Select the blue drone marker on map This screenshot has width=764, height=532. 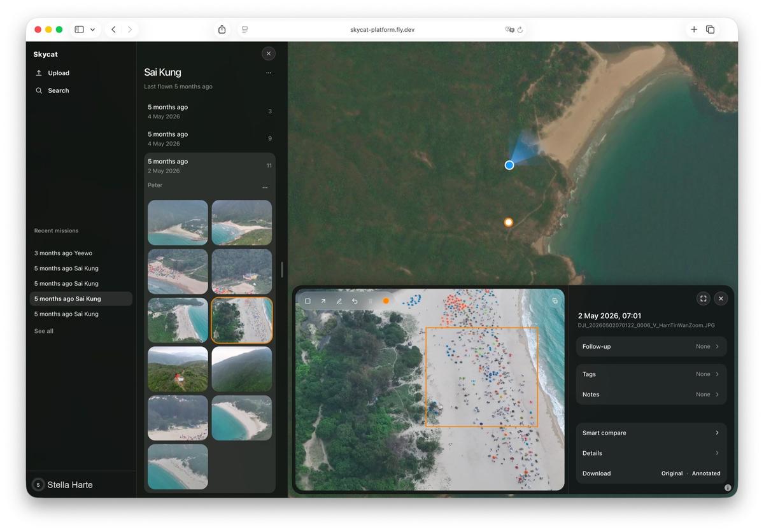[x=509, y=165]
